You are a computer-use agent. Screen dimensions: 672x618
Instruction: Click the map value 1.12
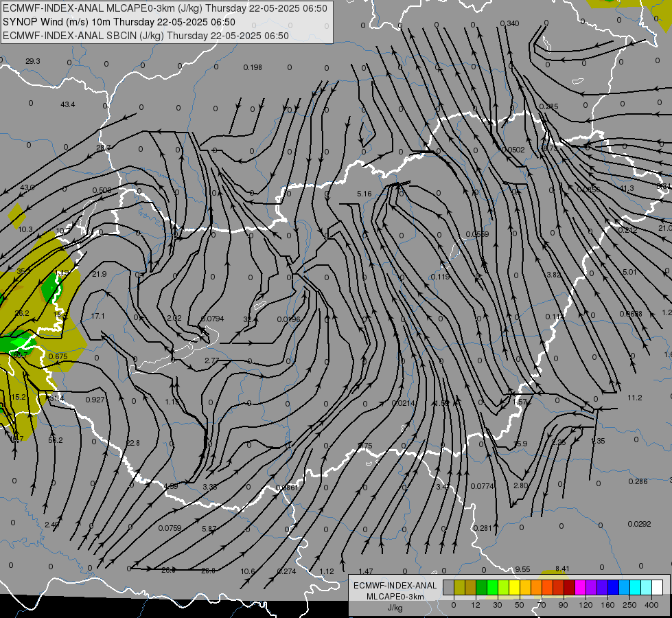[327, 571]
